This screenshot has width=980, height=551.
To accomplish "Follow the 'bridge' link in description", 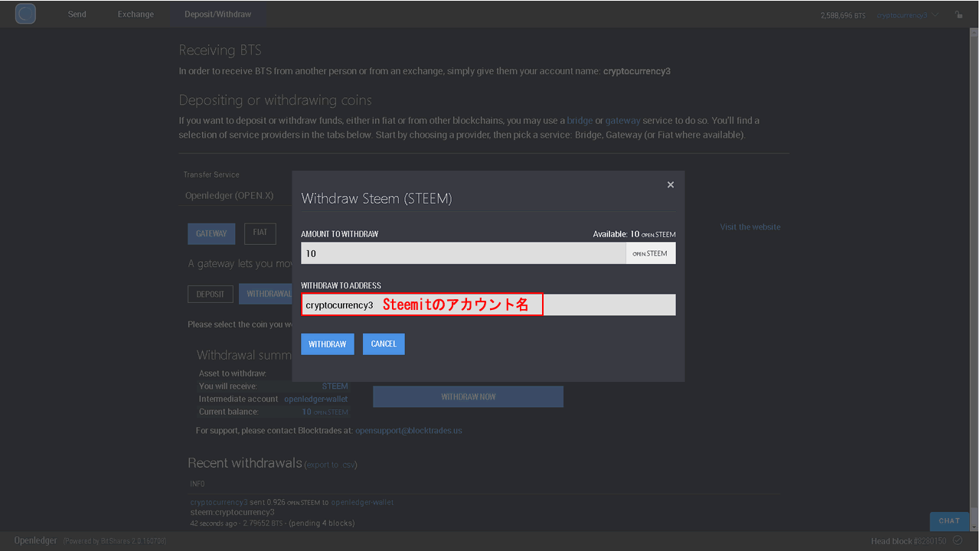I will [x=580, y=121].
